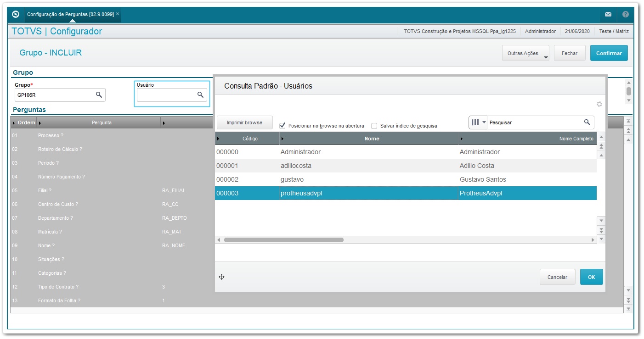
Task: Click the TOTVS logo icon
Action: [15, 14]
